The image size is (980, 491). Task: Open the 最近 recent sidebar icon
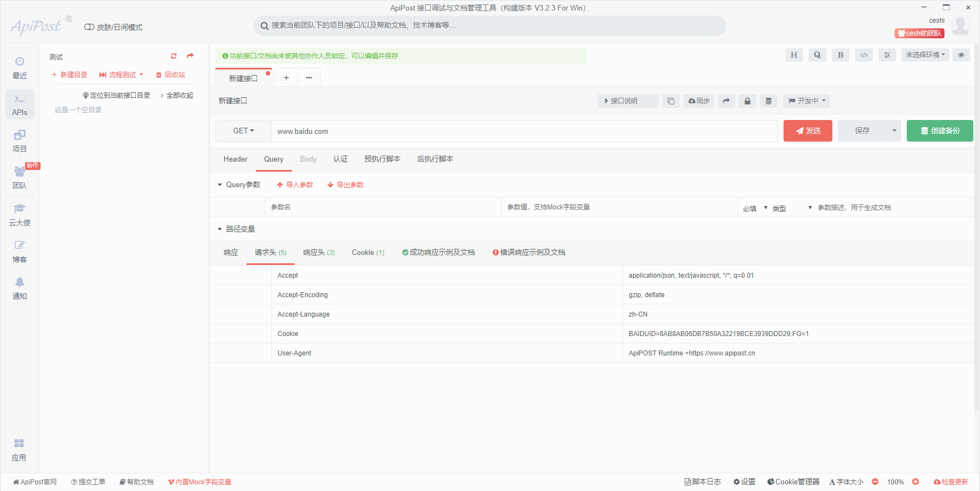click(19, 68)
